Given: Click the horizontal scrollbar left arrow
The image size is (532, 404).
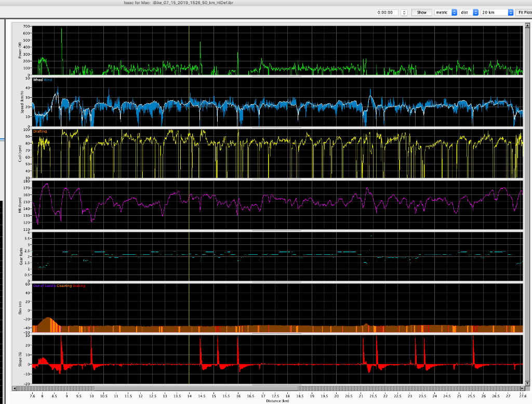Looking at the screenshot, I should pyautogui.click(x=14, y=388).
